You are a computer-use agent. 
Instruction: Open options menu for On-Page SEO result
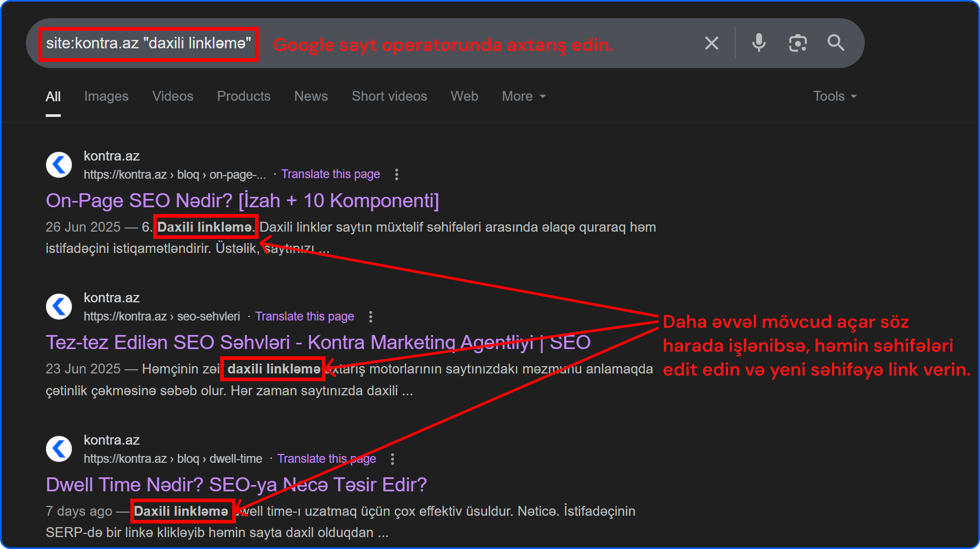tap(397, 175)
